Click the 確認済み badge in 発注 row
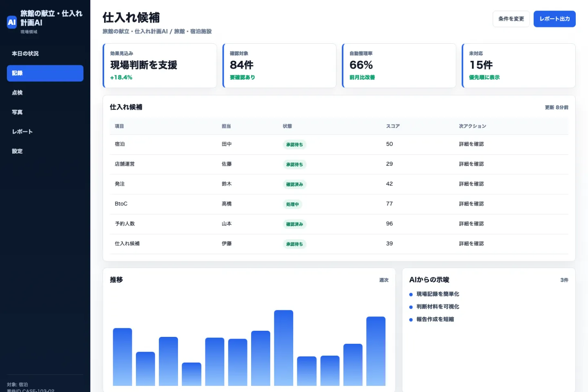The image size is (588, 392). click(294, 185)
